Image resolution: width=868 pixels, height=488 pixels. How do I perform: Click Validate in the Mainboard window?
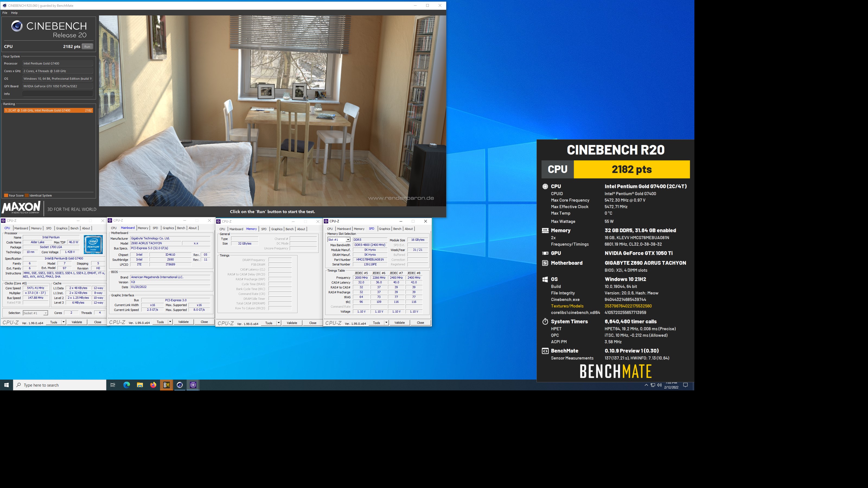coord(183,322)
